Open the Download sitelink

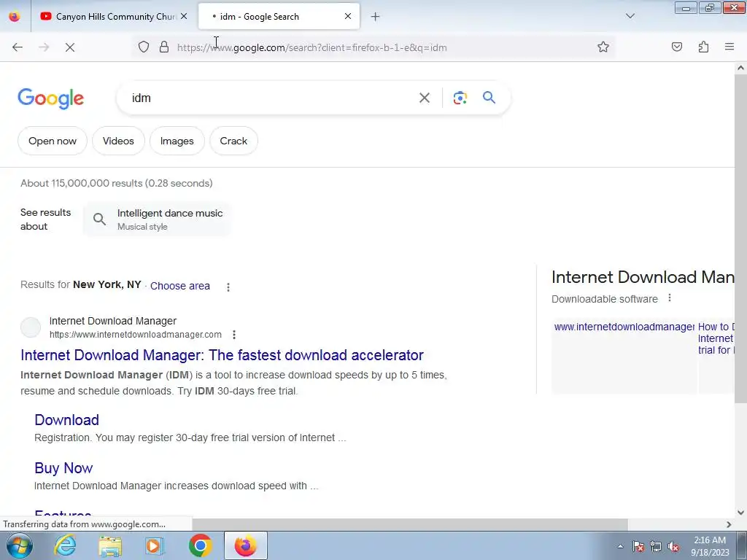(x=66, y=420)
